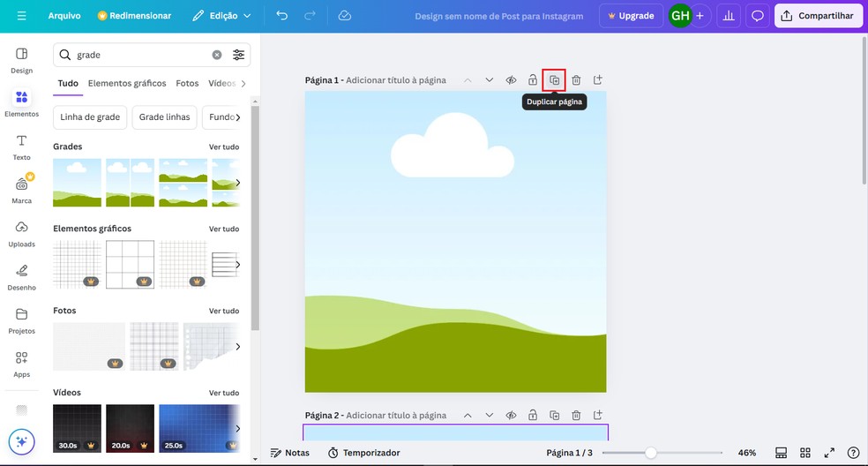This screenshot has height=466, width=868.
Task: Show more Fotos results arrow
Action: coord(238,346)
